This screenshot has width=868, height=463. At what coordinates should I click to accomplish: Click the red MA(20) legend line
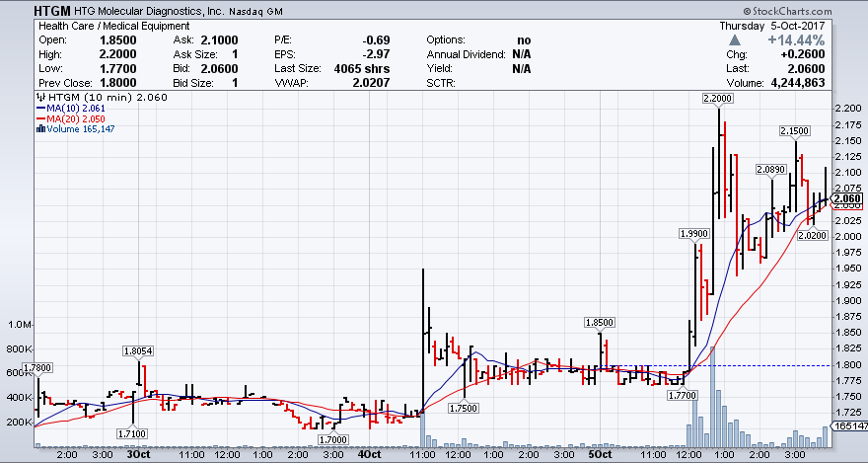39,118
